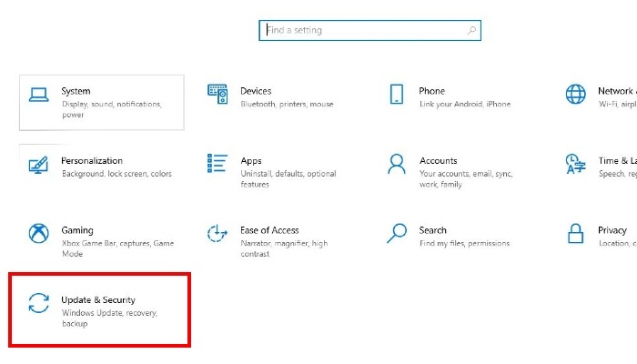Select the Accounts category title
Image resolution: width=637 pixels, height=364 pixels.
click(x=439, y=161)
